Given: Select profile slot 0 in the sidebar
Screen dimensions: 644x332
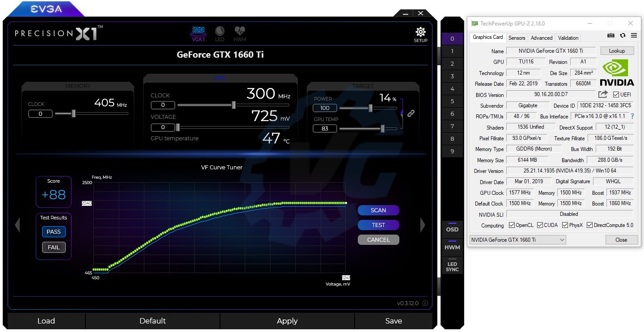Looking at the screenshot, I should coord(452,39).
